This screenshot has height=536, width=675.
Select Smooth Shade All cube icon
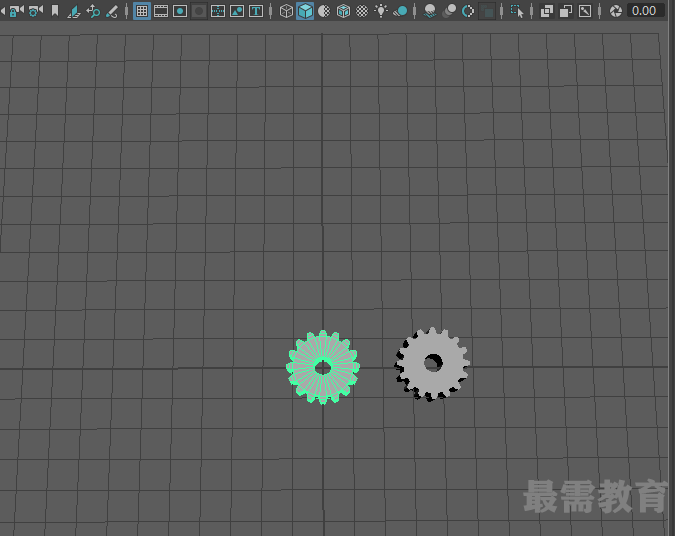tap(305, 11)
